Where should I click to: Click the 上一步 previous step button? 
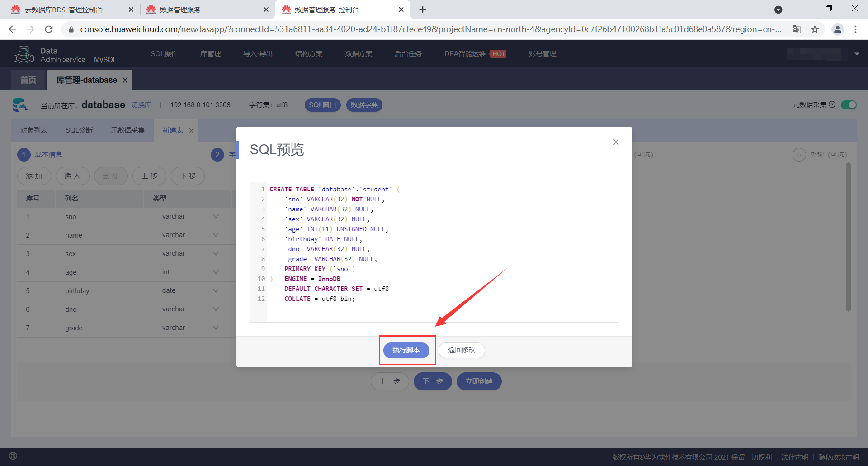pos(390,381)
